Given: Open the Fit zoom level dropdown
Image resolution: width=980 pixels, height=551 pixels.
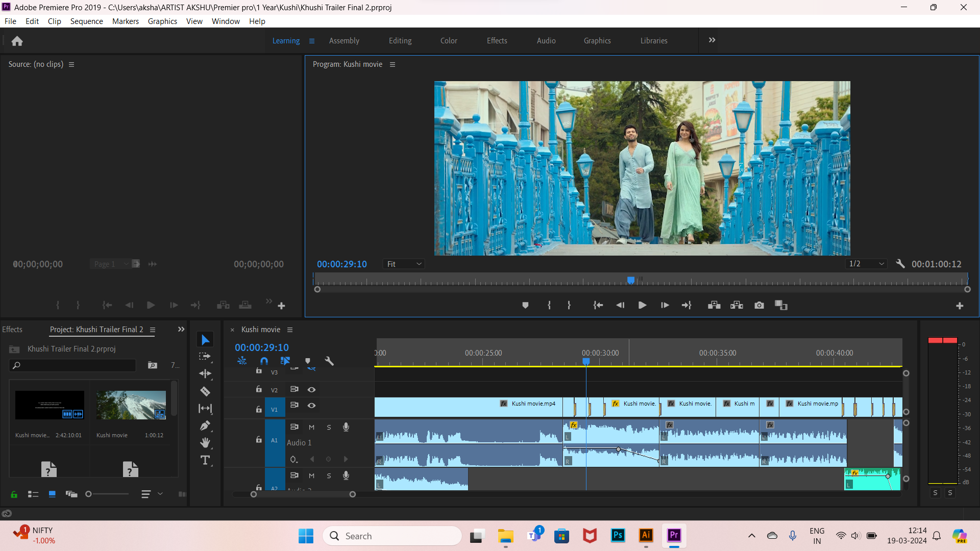Looking at the screenshot, I should pyautogui.click(x=404, y=264).
